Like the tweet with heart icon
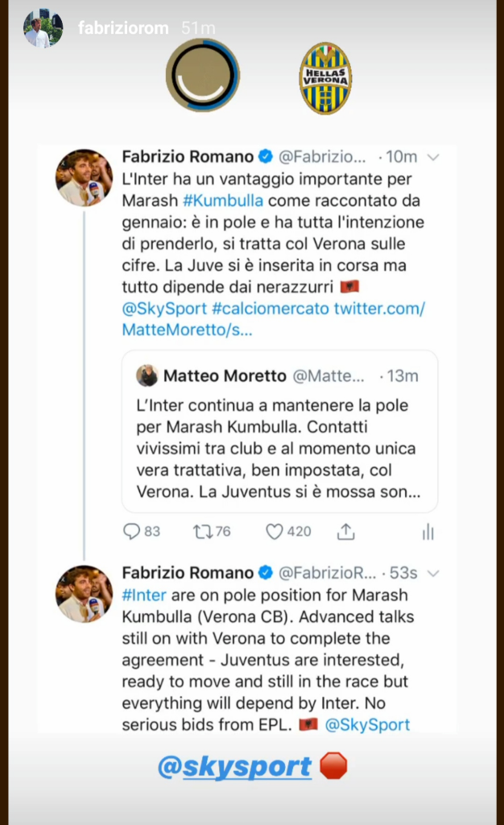The width and height of the screenshot is (504, 825). (275, 531)
